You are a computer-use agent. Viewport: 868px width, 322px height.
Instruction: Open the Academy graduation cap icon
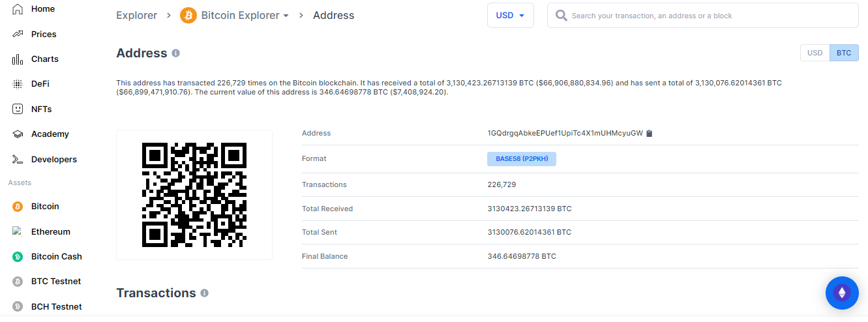(18, 134)
